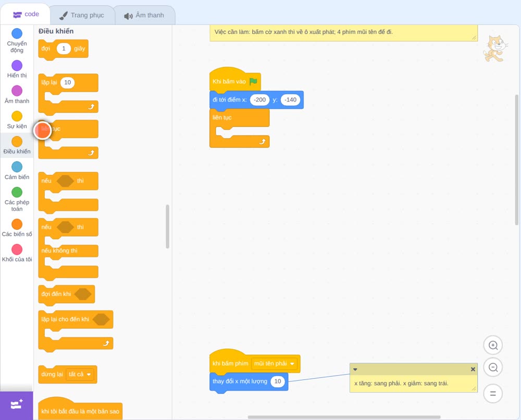Select the Âm thanh category circle in palette
521x420 pixels.
coord(17,91)
